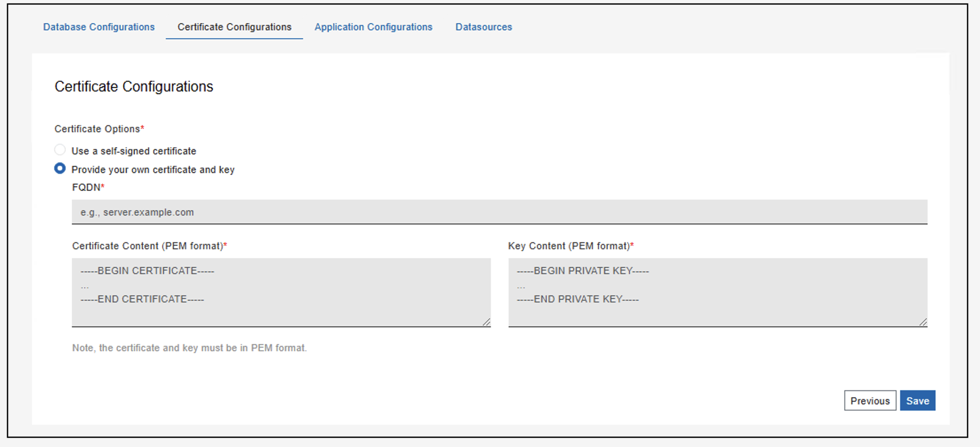Focus the Key Content text area
The image size is (980, 447).
[x=717, y=292]
